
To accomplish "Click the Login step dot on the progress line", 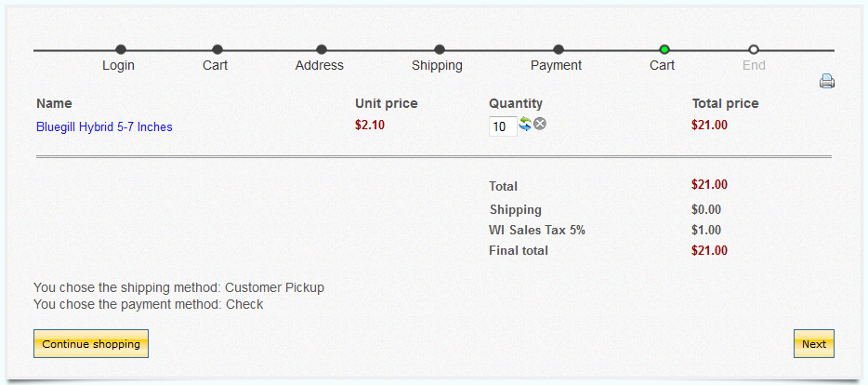I will (x=121, y=50).
